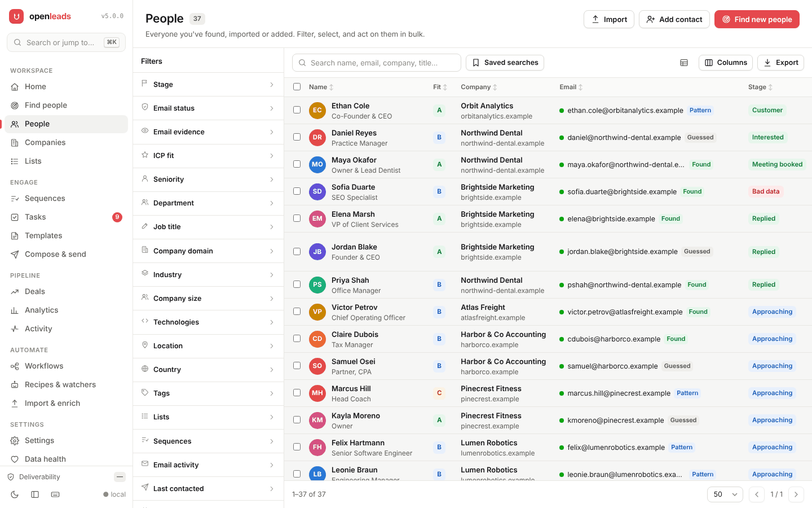Click Find new people button
Screen dimensions: 812x508
[757, 19]
